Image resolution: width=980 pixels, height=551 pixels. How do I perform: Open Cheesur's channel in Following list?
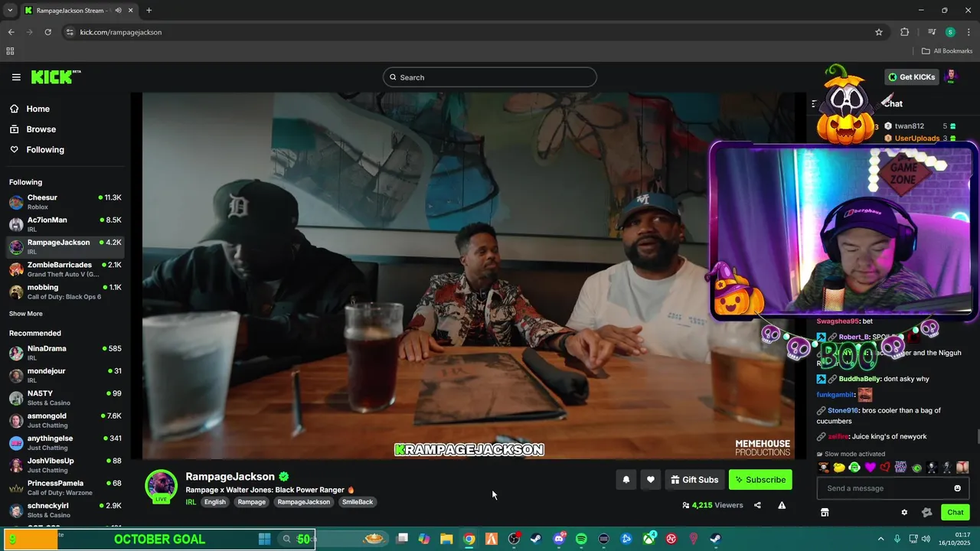tap(65, 202)
